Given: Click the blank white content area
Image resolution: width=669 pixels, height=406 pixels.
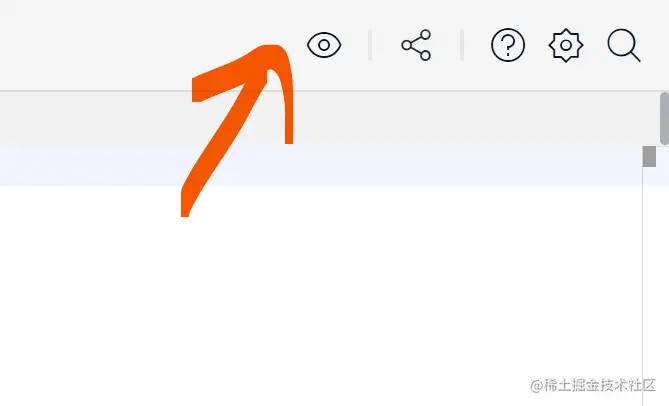Looking at the screenshot, I should click(320, 294).
